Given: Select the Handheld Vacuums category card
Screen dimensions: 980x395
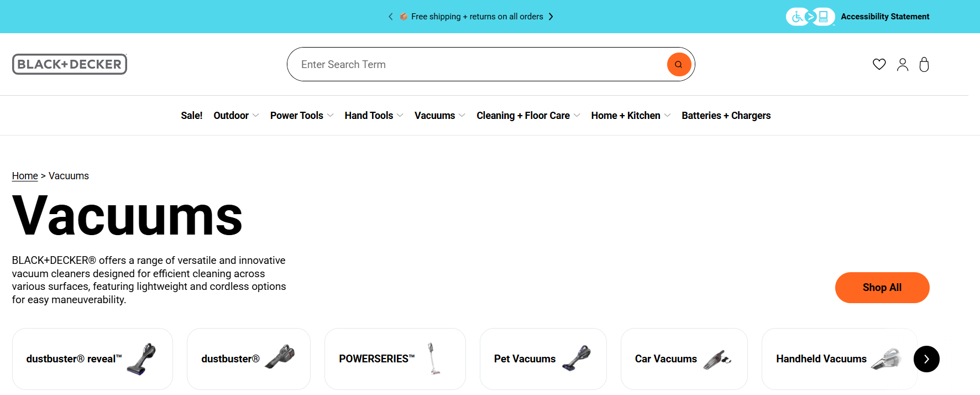Looking at the screenshot, I should click(x=840, y=359).
